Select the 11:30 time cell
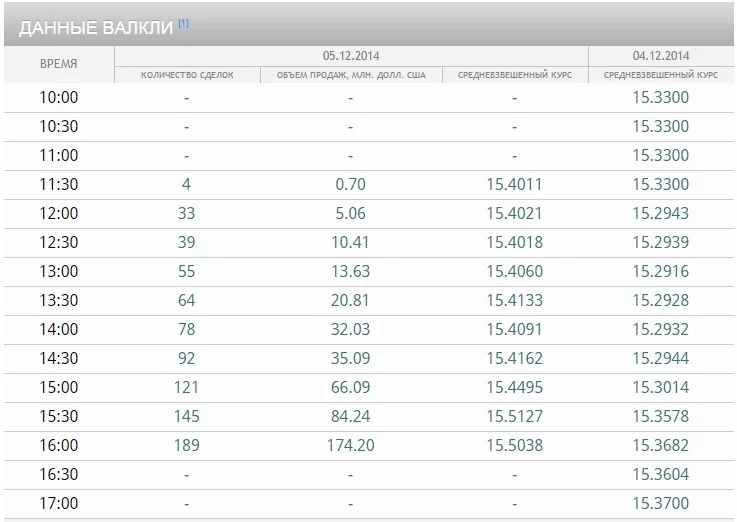 (x=59, y=184)
